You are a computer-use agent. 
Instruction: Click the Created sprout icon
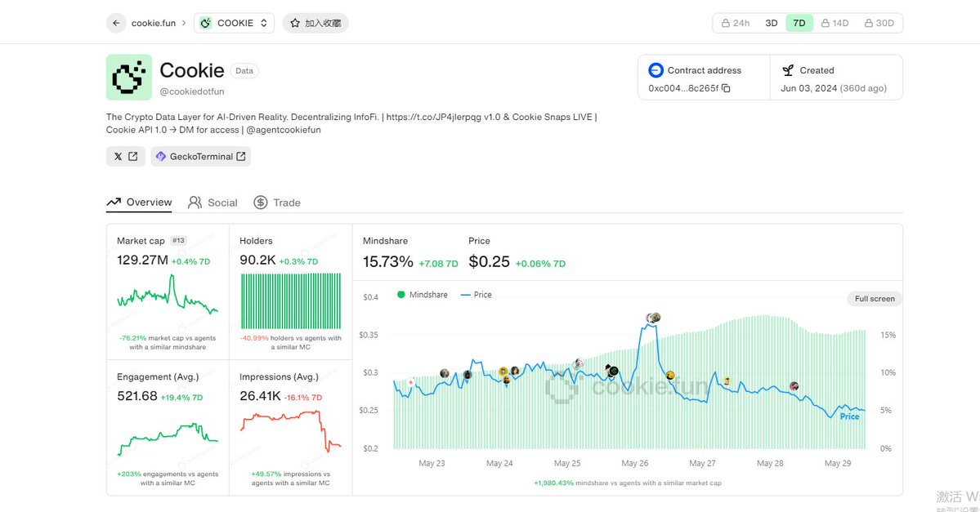click(x=788, y=70)
